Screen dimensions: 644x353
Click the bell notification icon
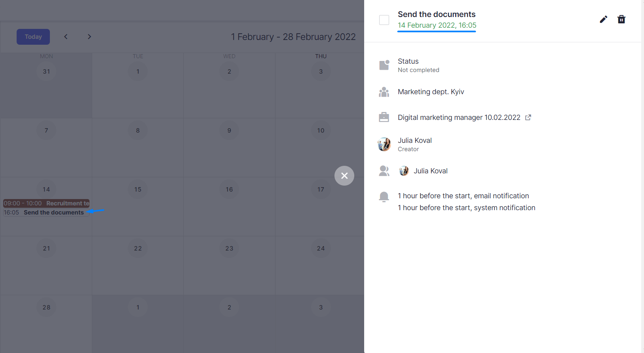[384, 197]
